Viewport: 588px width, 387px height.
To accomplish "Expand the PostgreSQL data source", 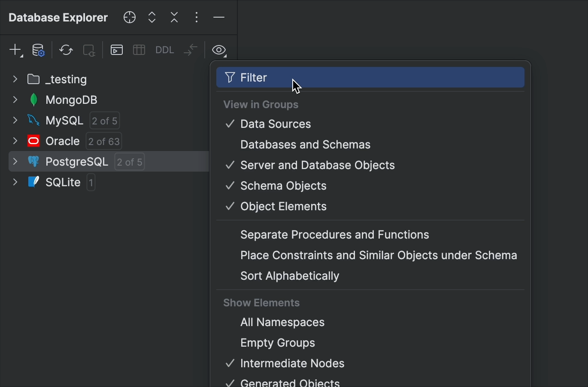I will (x=15, y=162).
